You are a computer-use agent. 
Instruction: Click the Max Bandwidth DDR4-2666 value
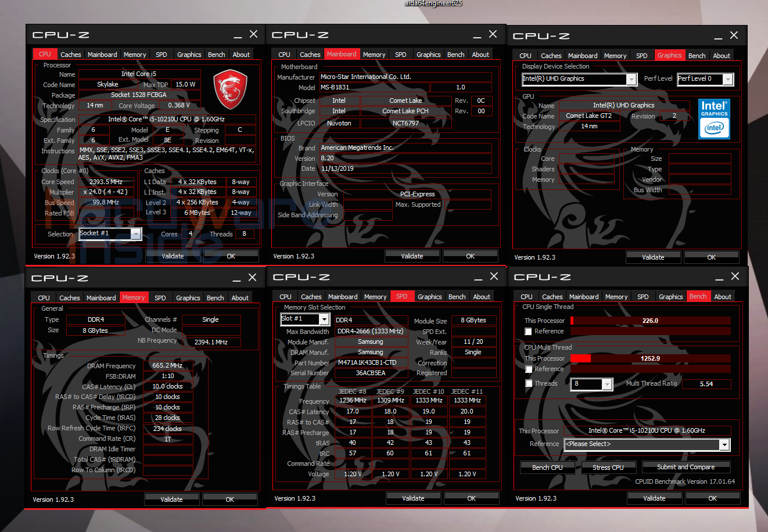(x=370, y=332)
